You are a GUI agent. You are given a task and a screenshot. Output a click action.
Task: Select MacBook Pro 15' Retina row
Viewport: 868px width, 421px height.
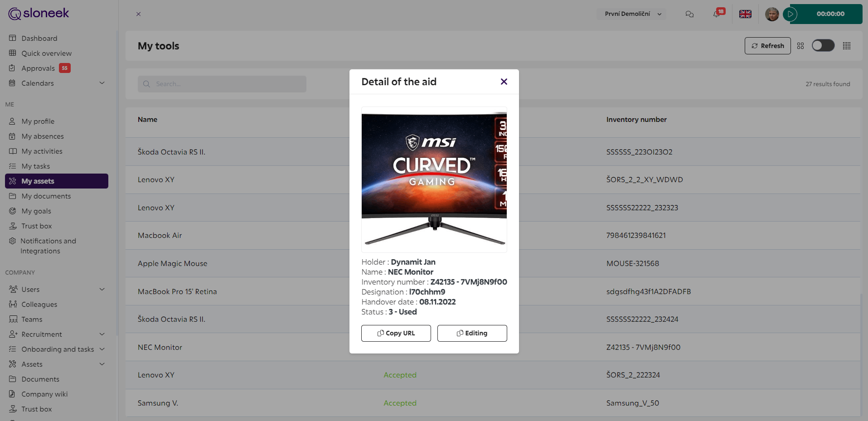[x=493, y=291]
